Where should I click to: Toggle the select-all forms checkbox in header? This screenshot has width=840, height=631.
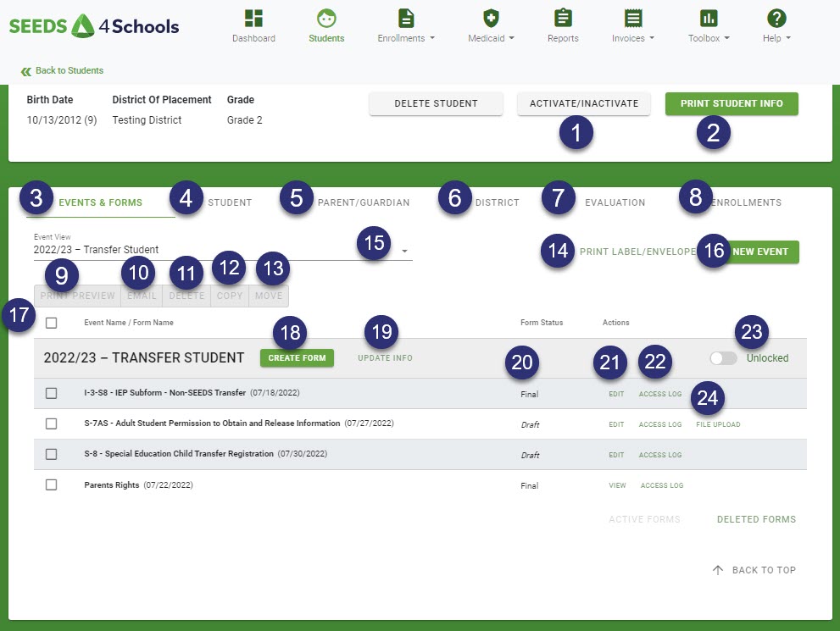click(52, 323)
